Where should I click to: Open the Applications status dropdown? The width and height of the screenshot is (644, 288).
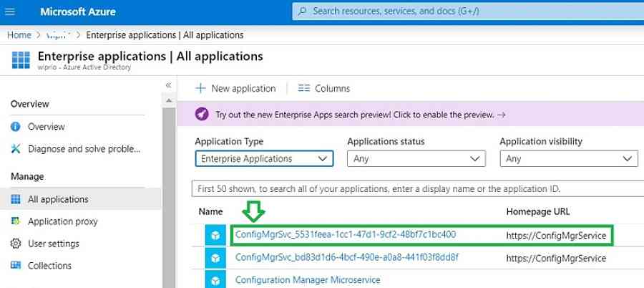click(416, 159)
